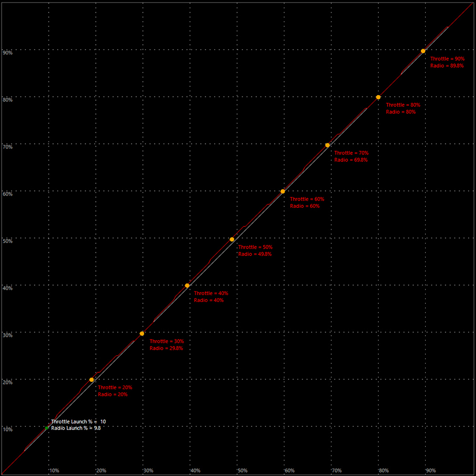Click the "Radio Launch % = 9.8" label

pyautogui.click(x=76, y=428)
